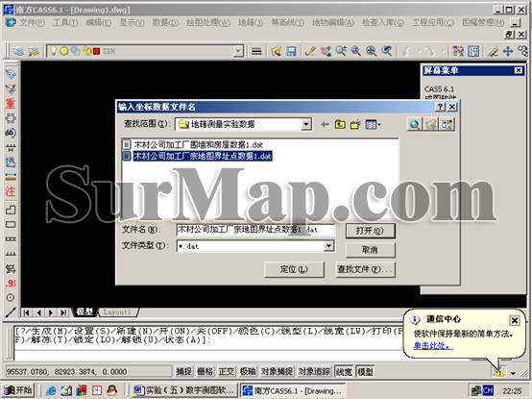
Task: Click the red 注 annotation icon
Action: tap(11, 191)
